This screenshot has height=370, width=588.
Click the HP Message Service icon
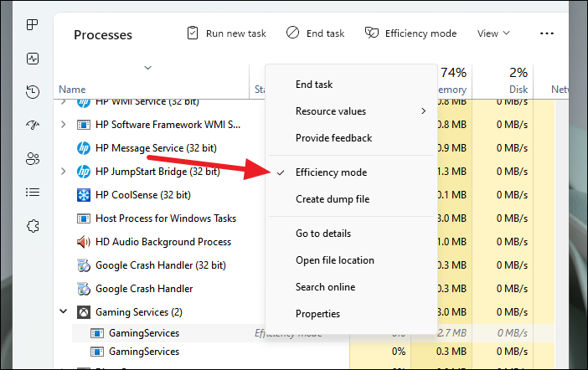84,148
